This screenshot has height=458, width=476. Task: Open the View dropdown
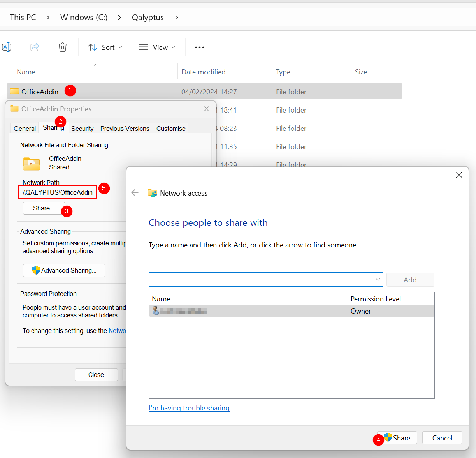point(157,47)
